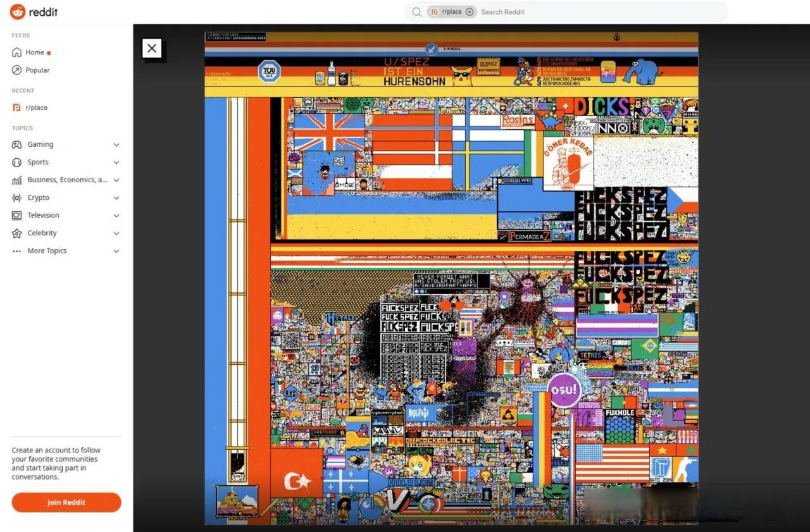Click the Television topic icon
Viewport: 810px width, 532px height.
(17, 216)
